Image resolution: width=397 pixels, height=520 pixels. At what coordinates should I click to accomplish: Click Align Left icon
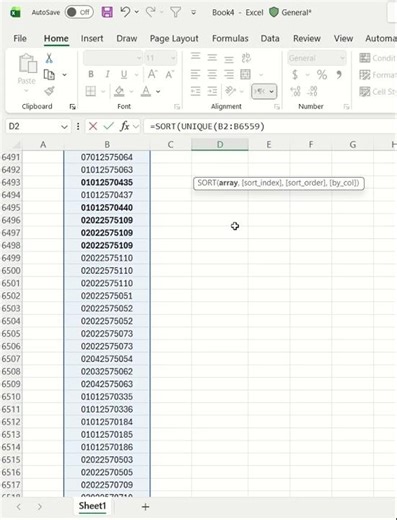[x=196, y=74]
